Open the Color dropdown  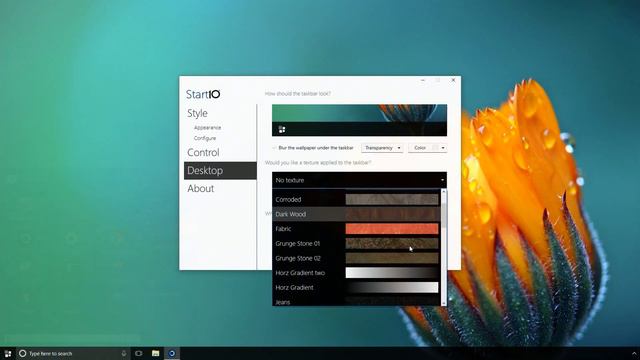[427, 148]
